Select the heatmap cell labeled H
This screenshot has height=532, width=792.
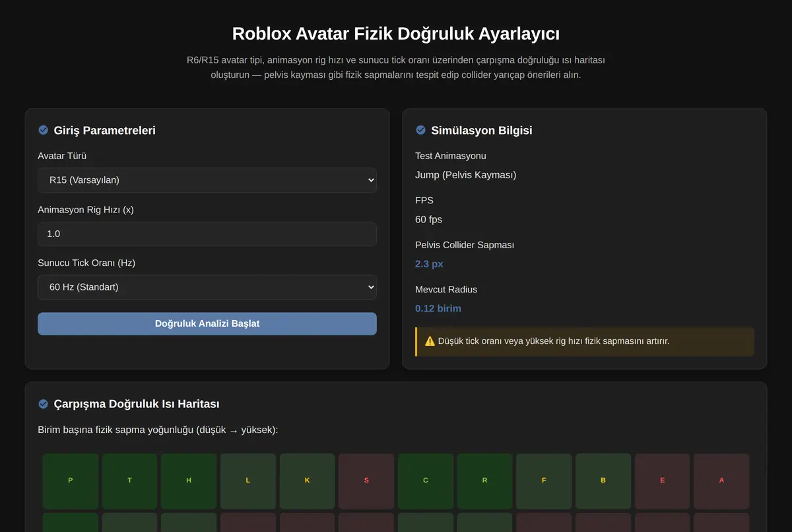coord(189,481)
